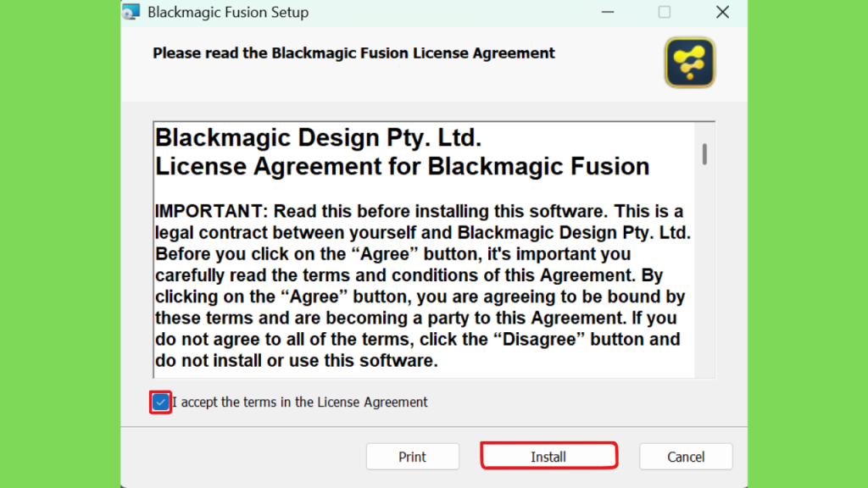Click the 'Blackmagic Fusion Setup' window title text
Viewport: 868px width, 488px height.
[x=228, y=12]
